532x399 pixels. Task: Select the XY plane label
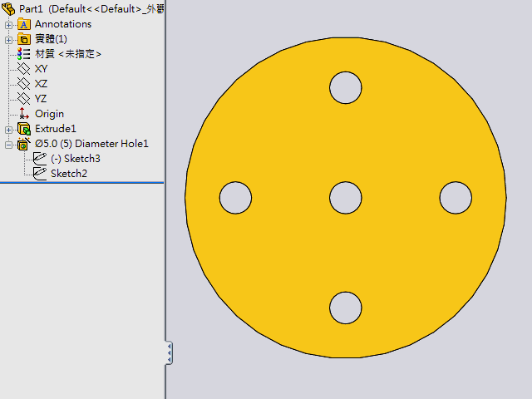41,69
